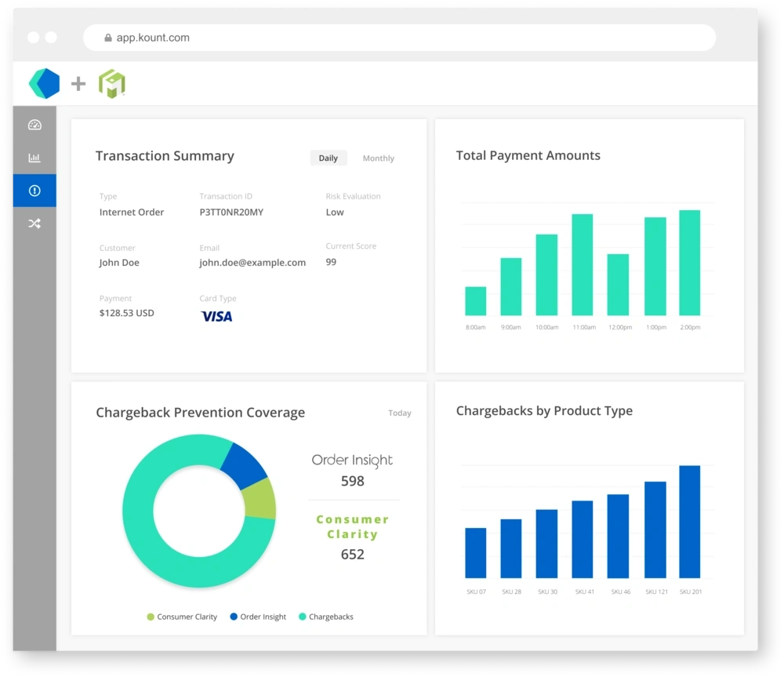This screenshot has width=784, height=677.
Task: Open the Today date range selector
Action: coord(399,413)
